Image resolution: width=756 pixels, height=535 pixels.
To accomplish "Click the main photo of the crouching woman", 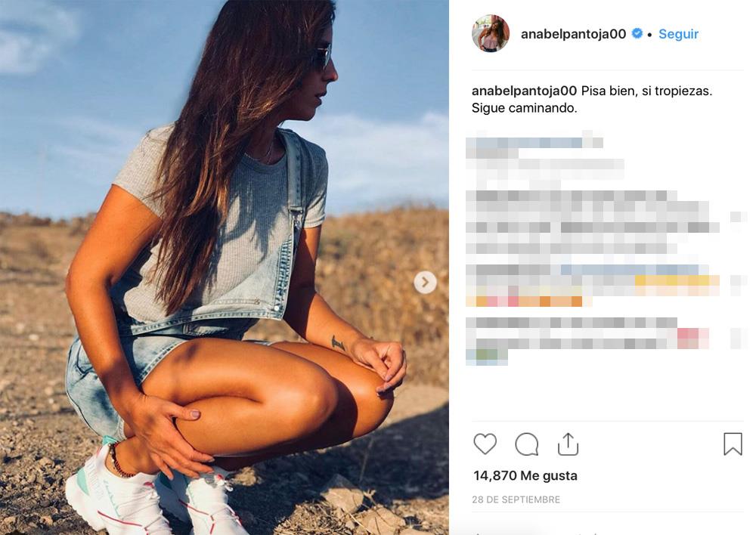I will (x=225, y=267).
